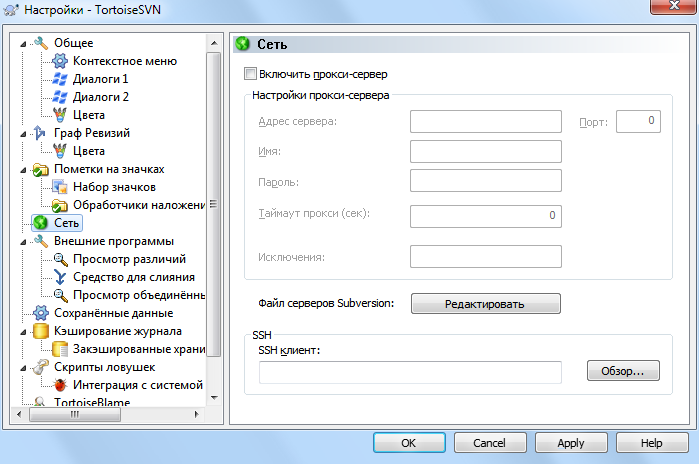Image resolution: width=699 pixels, height=464 pixels.
Task: Click the tree scroll left arrow
Action: pos(19,415)
